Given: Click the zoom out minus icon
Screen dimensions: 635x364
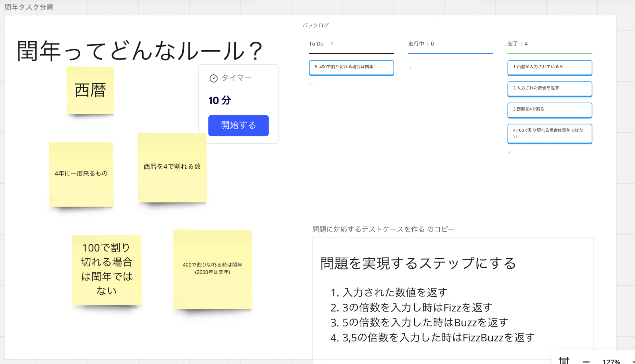Looking at the screenshot, I should point(586,361).
